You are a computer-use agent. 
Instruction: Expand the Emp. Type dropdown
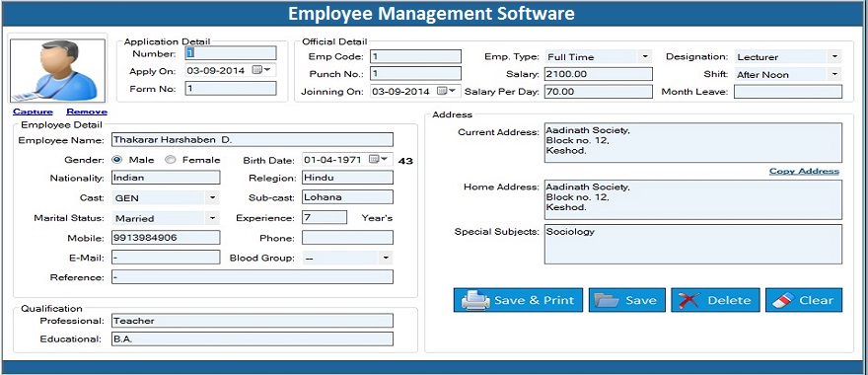pos(644,56)
